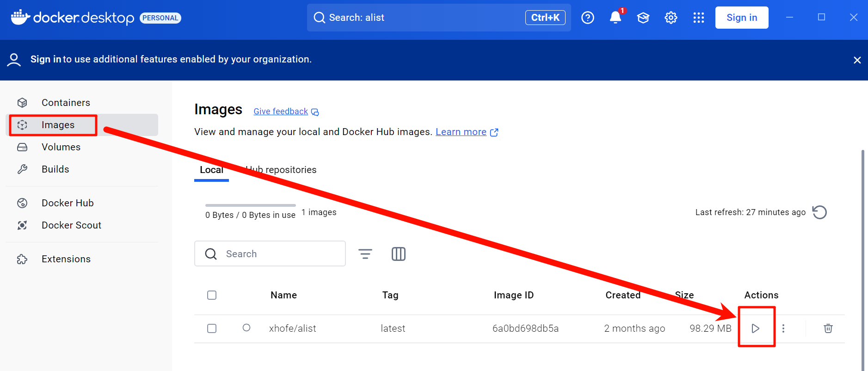868x371 pixels.
Task: Open Images in sidebar
Action: (82, 125)
